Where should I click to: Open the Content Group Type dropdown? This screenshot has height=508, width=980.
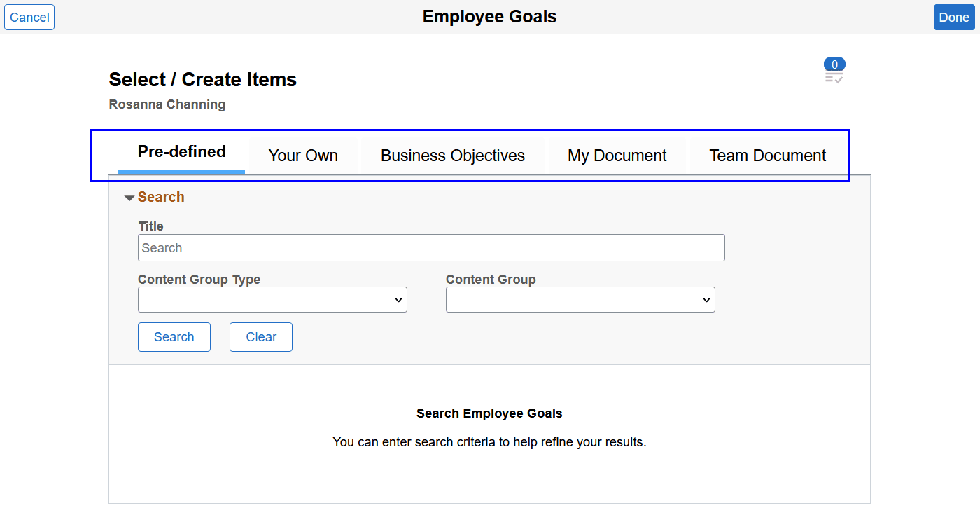coord(272,299)
